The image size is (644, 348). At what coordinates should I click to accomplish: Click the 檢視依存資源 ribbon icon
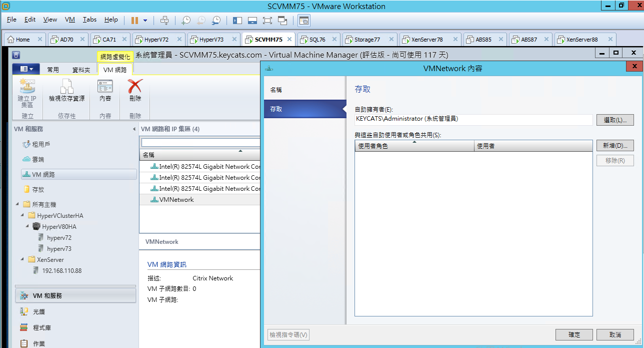(66, 91)
